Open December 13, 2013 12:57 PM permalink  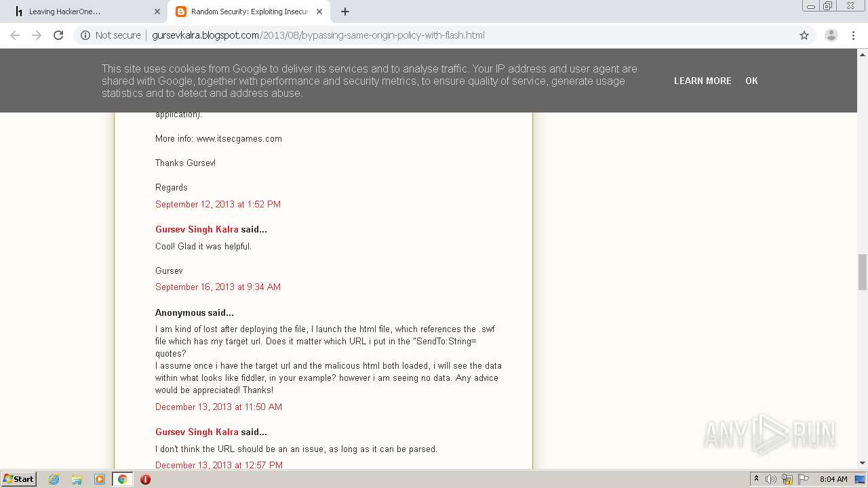point(219,465)
